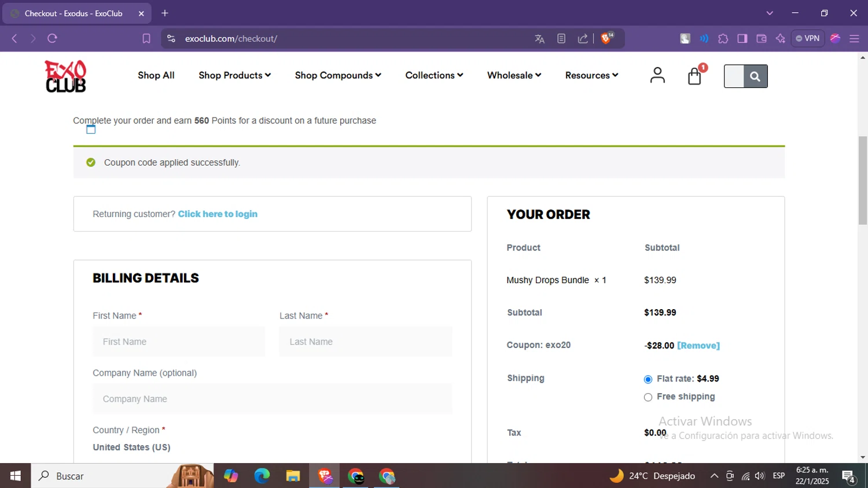
Task: Toggle the browser sidebar panel icon
Action: click(x=742, y=39)
